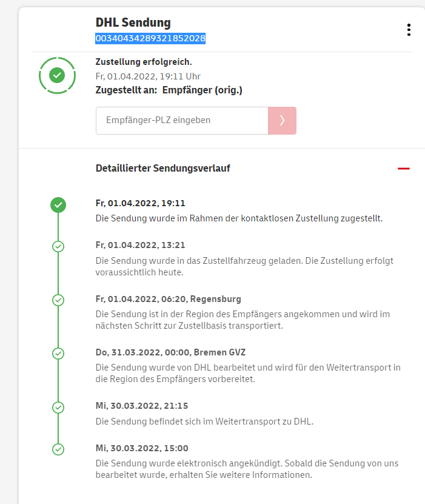Open the three-dot options menu
This screenshot has height=504, width=425.
(409, 30)
